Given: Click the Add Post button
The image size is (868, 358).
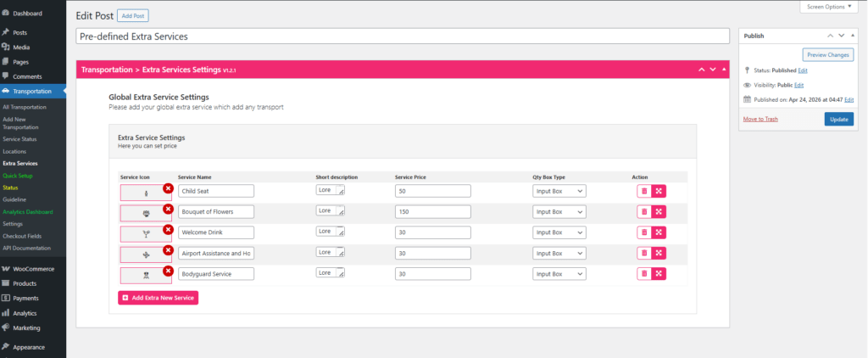Looking at the screenshot, I should click(x=133, y=16).
